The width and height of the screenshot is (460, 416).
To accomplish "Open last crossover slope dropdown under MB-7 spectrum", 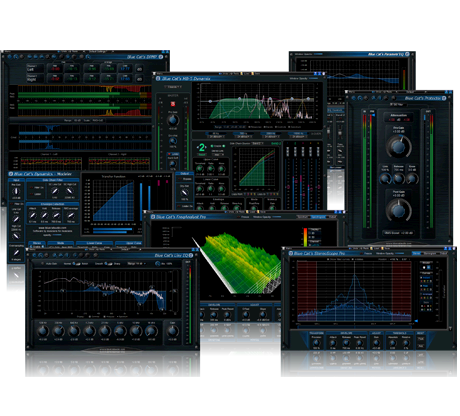I will point(298,137).
